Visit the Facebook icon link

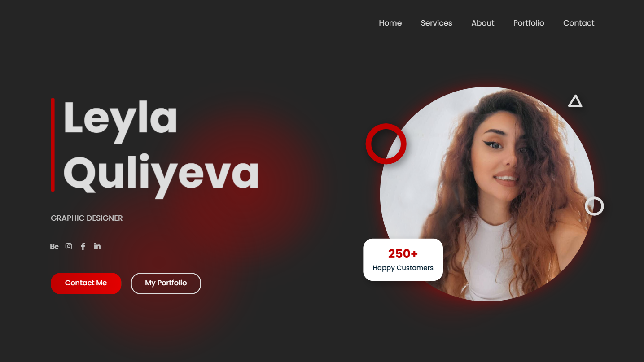pyautogui.click(x=83, y=246)
